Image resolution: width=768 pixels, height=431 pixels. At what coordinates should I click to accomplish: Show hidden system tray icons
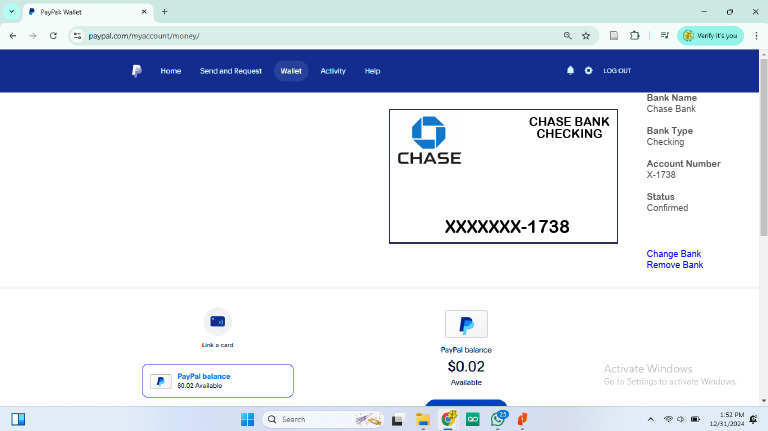point(650,419)
